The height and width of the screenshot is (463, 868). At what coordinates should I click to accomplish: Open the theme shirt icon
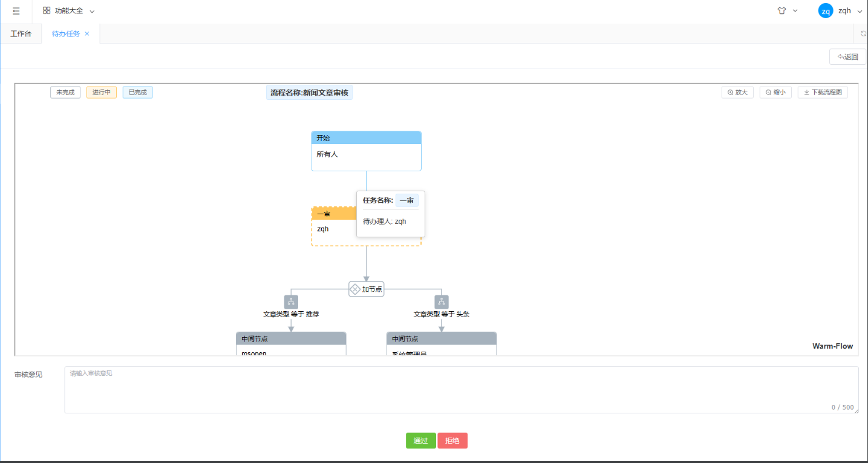pos(782,11)
